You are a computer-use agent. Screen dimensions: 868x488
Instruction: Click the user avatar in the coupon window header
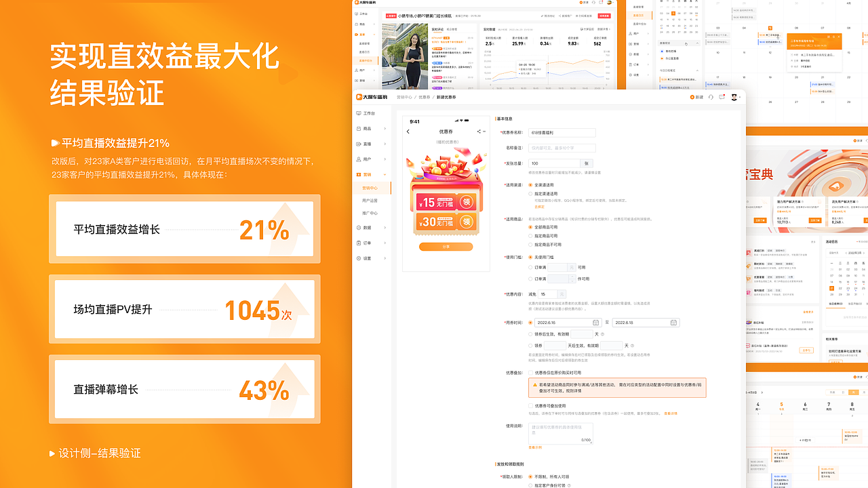(734, 97)
